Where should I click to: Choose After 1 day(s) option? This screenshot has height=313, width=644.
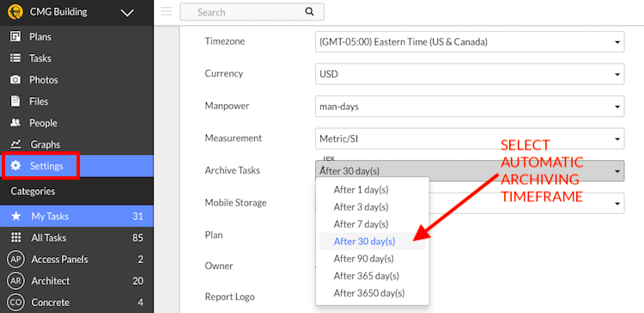(361, 190)
